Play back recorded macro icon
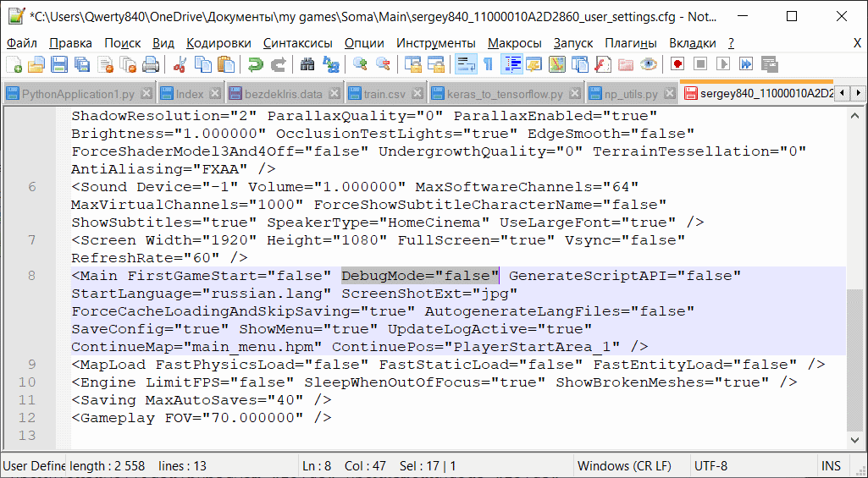The width and height of the screenshot is (868, 478). click(723, 65)
